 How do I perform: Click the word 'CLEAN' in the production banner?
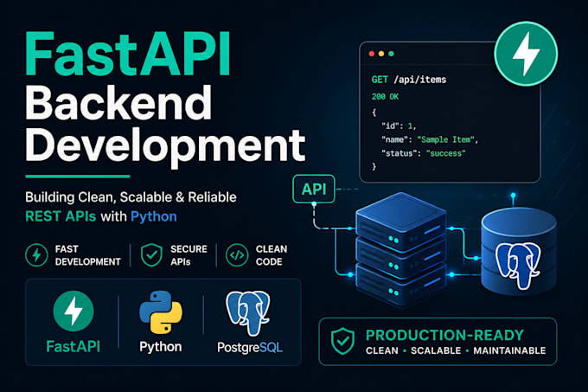click(381, 350)
